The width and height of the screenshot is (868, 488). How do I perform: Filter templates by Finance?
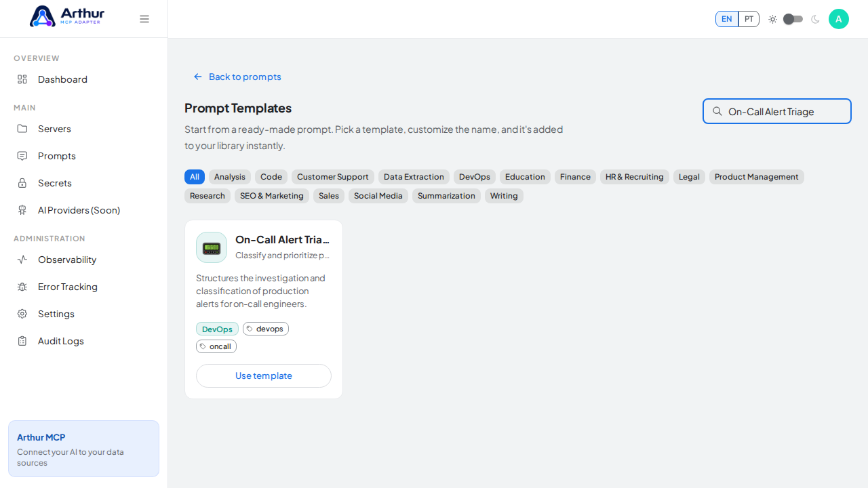click(575, 177)
